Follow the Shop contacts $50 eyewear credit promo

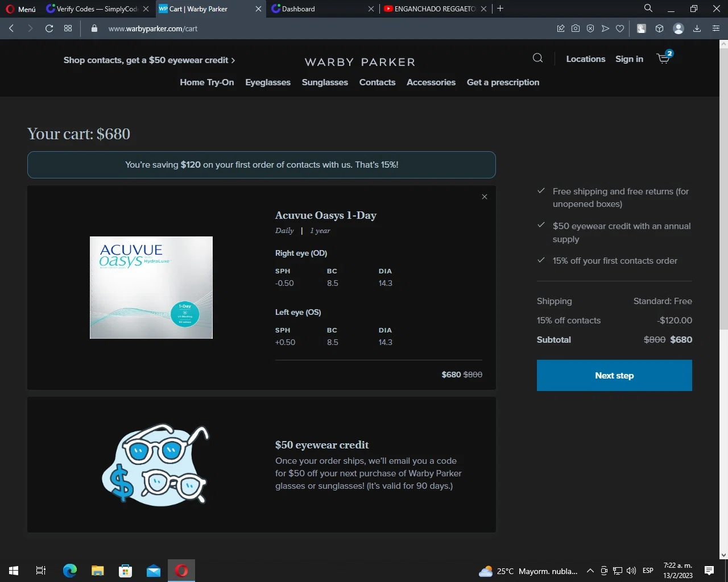[149, 60]
